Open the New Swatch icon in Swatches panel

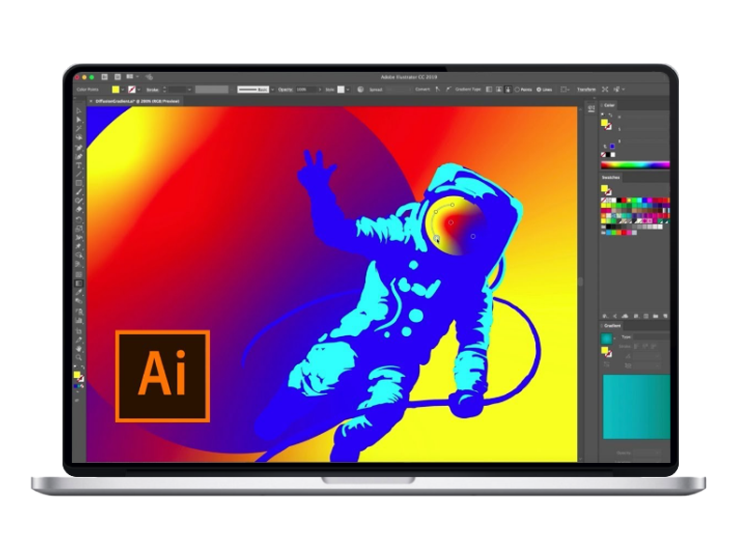pos(655,315)
